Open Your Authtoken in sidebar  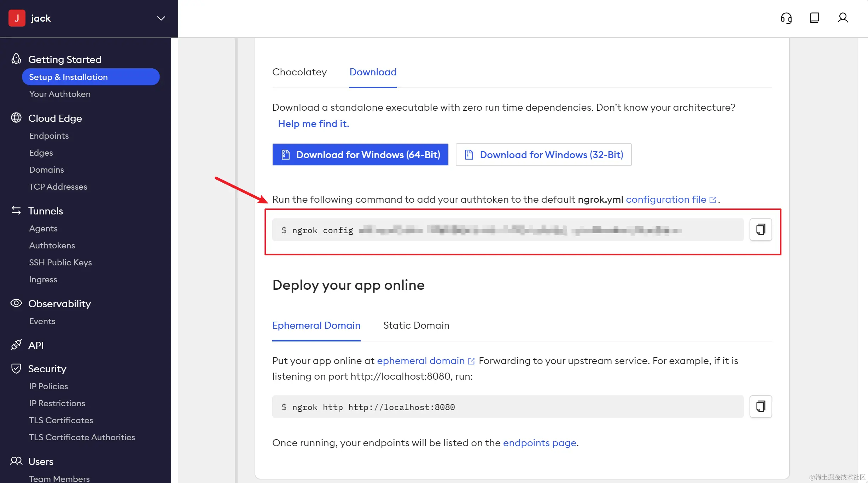(x=60, y=94)
